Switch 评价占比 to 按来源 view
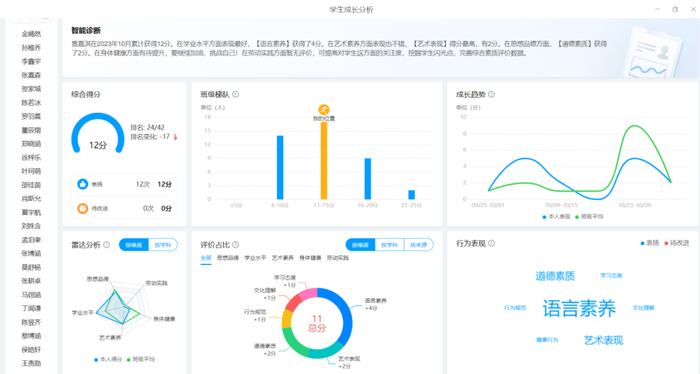Image resolution: width=700 pixels, height=374 pixels. point(418,245)
